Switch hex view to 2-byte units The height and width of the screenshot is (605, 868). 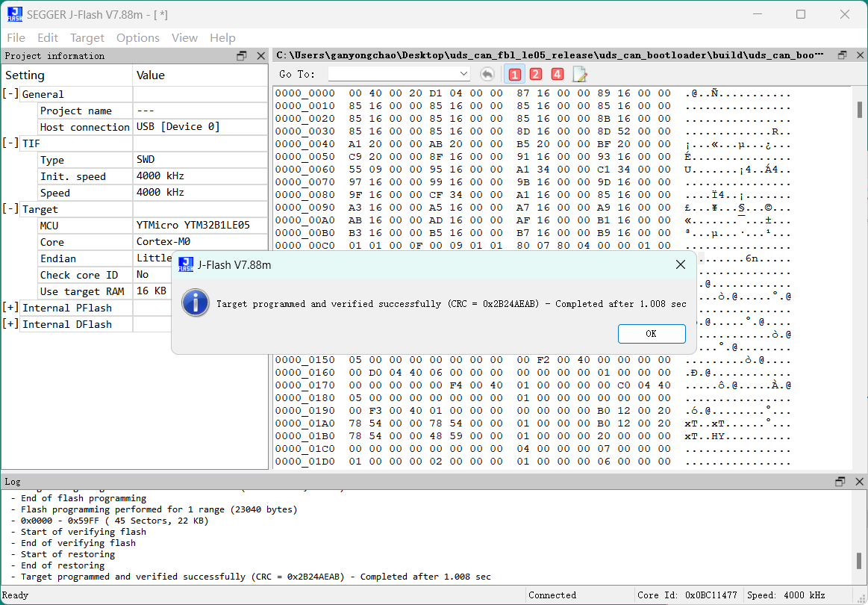coord(536,74)
